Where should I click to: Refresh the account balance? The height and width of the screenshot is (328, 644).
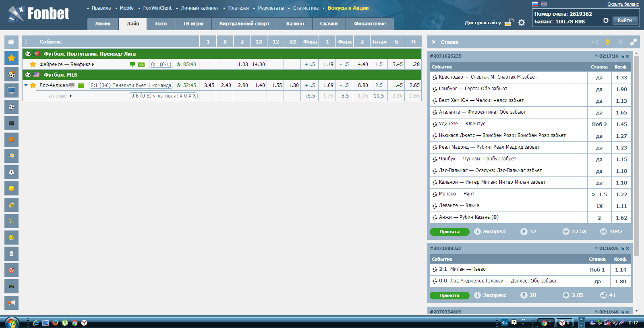click(606, 20)
